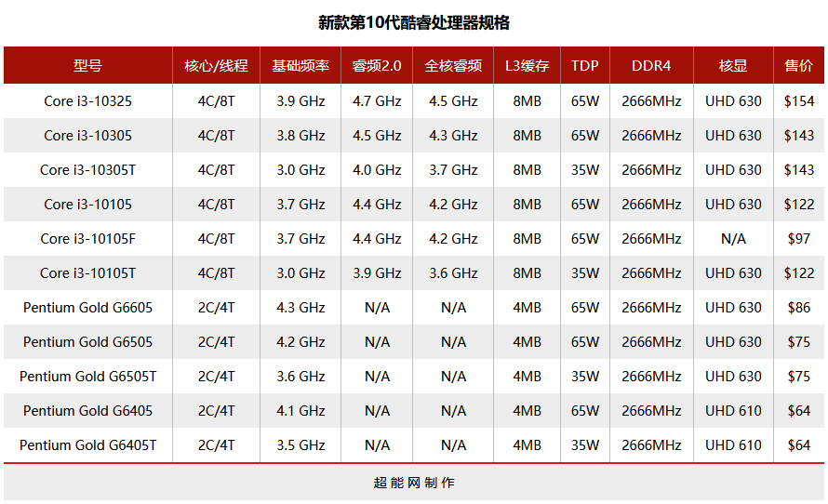
Task: Click the 睿频2.0 column header
Action: [377, 65]
